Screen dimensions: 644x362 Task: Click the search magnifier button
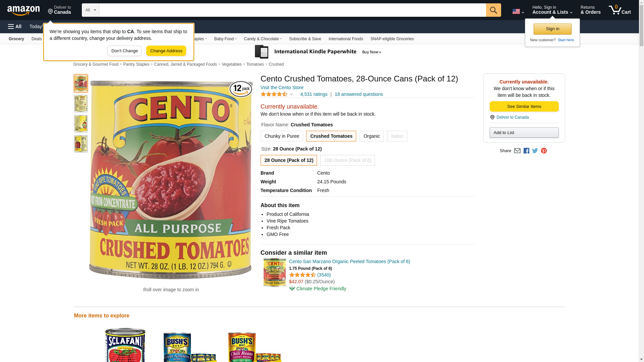click(493, 10)
